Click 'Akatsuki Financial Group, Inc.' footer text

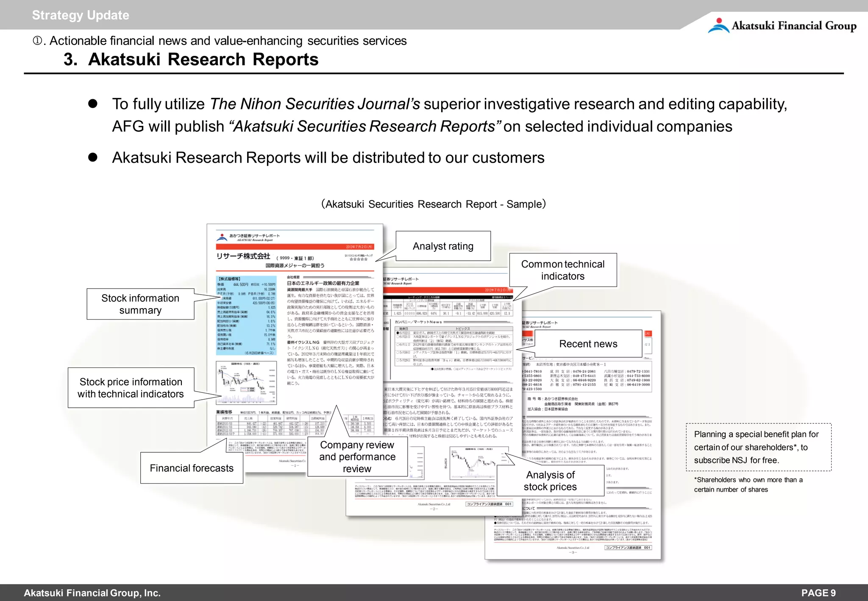[92, 593]
